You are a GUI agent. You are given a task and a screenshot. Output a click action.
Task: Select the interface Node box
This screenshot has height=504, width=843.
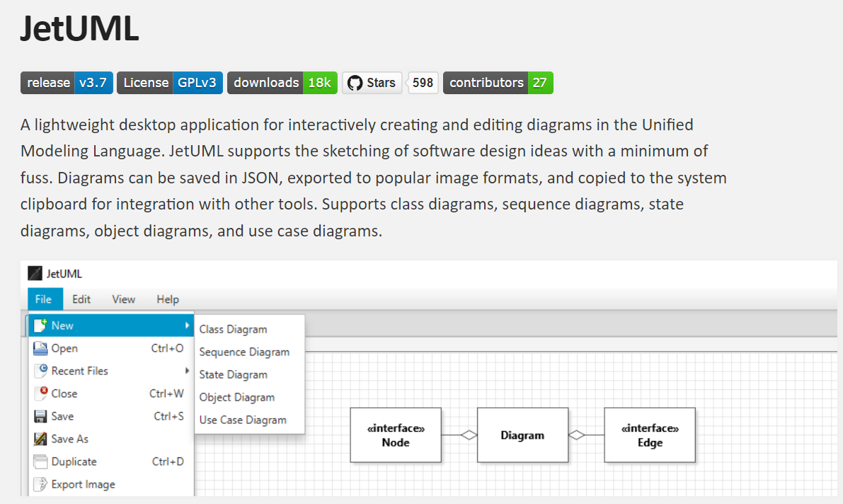click(x=396, y=435)
